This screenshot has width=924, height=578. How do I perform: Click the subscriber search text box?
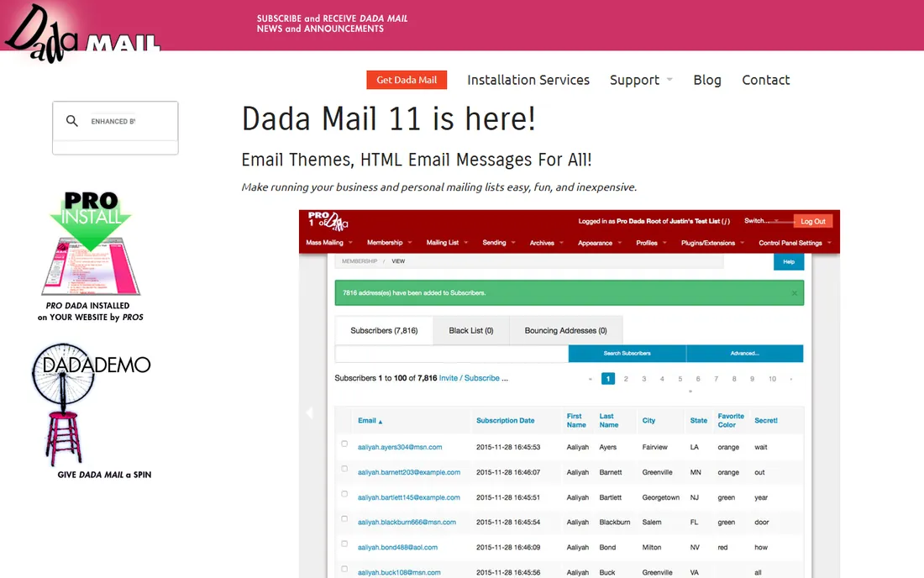point(451,354)
